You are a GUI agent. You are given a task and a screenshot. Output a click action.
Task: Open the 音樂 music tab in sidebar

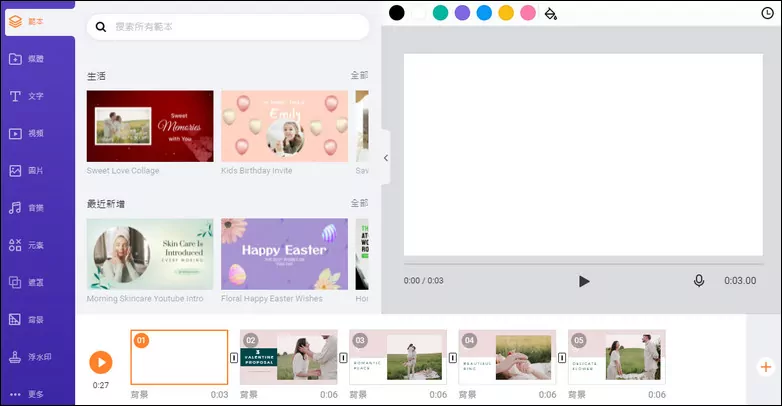[27, 208]
